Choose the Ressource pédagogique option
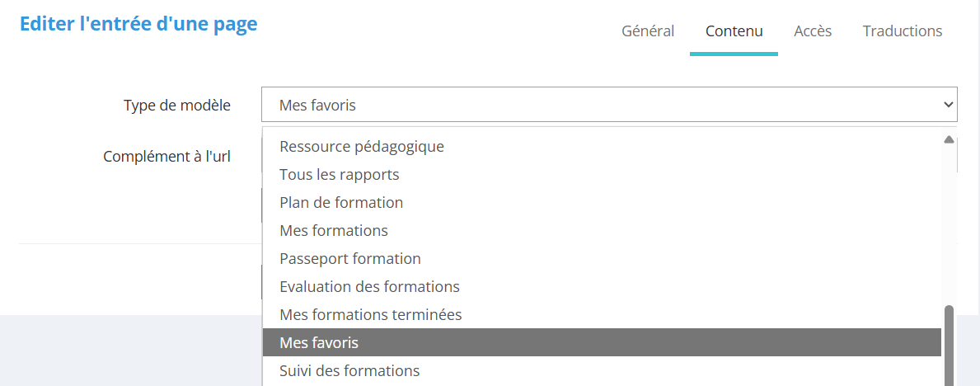This screenshot has width=980, height=386. pyautogui.click(x=362, y=147)
